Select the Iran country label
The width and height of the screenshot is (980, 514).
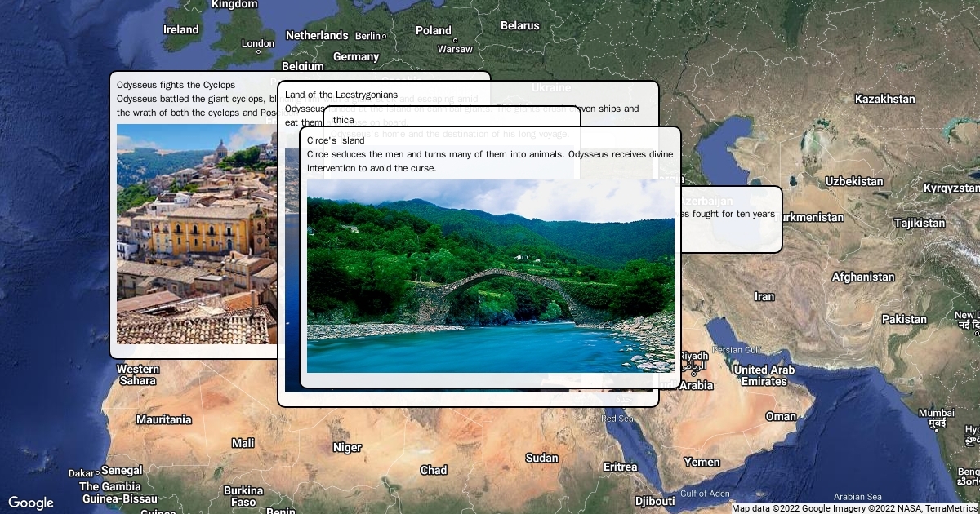(764, 296)
